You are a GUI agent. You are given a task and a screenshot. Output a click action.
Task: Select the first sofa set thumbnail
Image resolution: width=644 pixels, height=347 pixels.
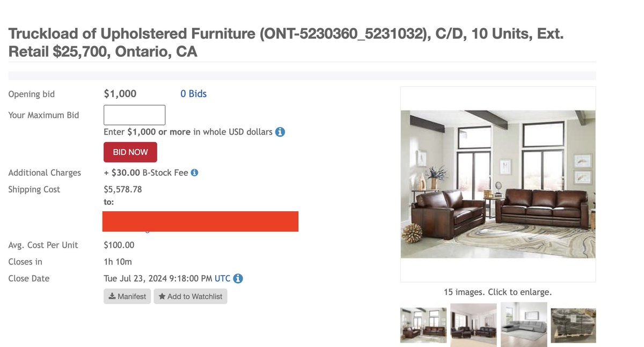coord(423,325)
